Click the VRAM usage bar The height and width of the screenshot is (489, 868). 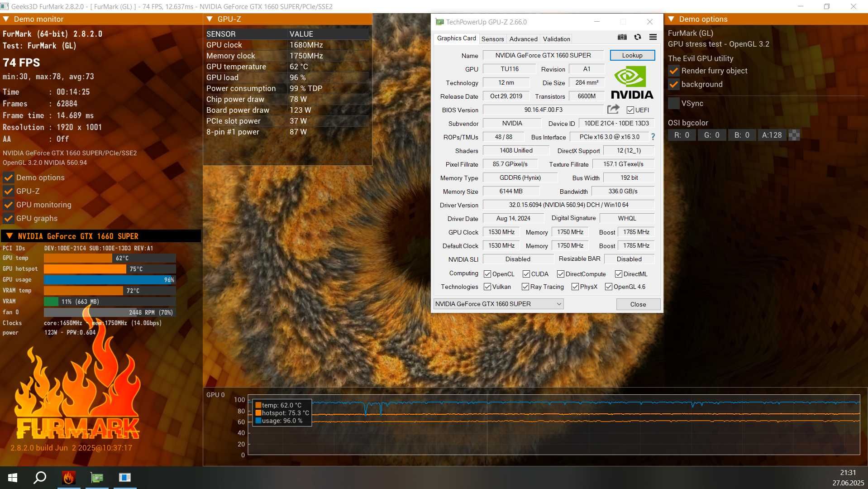pos(110,302)
